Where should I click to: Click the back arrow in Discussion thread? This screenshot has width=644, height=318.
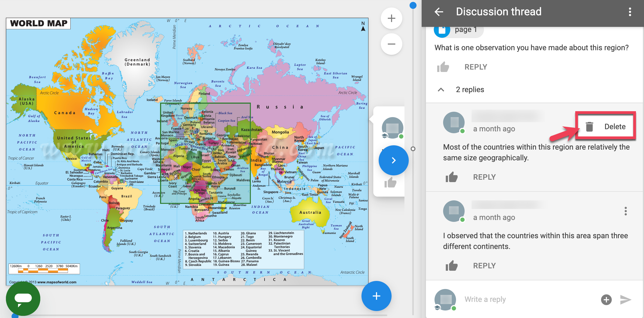point(439,12)
